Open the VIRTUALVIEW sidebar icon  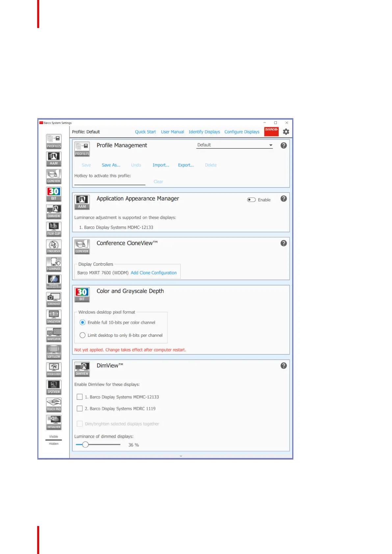[x=54, y=422]
